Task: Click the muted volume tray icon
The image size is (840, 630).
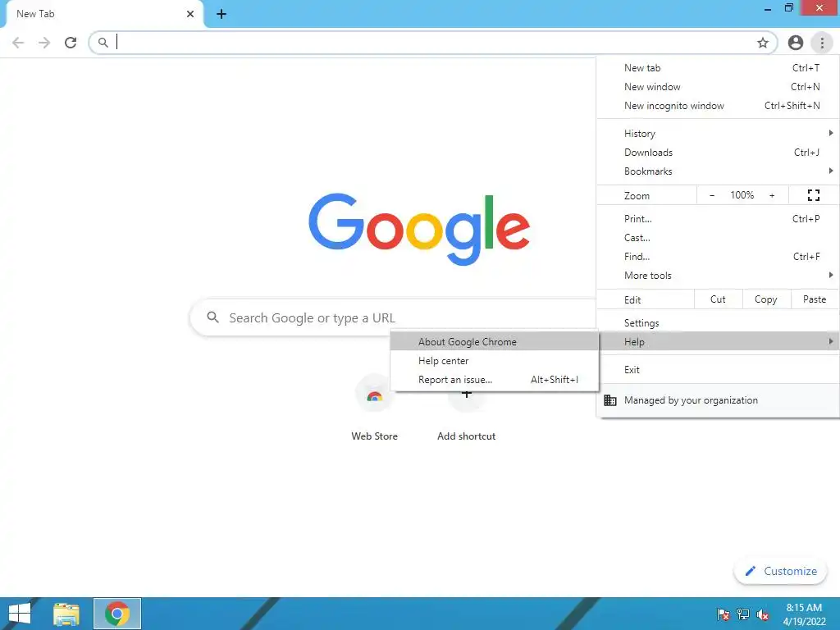Action: (x=763, y=614)
